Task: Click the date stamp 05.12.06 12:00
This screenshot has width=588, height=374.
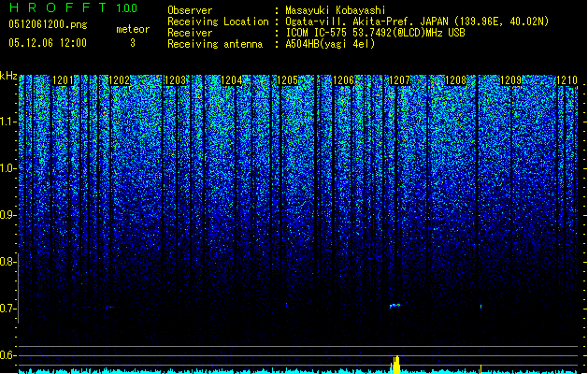Action: [x=48, y=43]
